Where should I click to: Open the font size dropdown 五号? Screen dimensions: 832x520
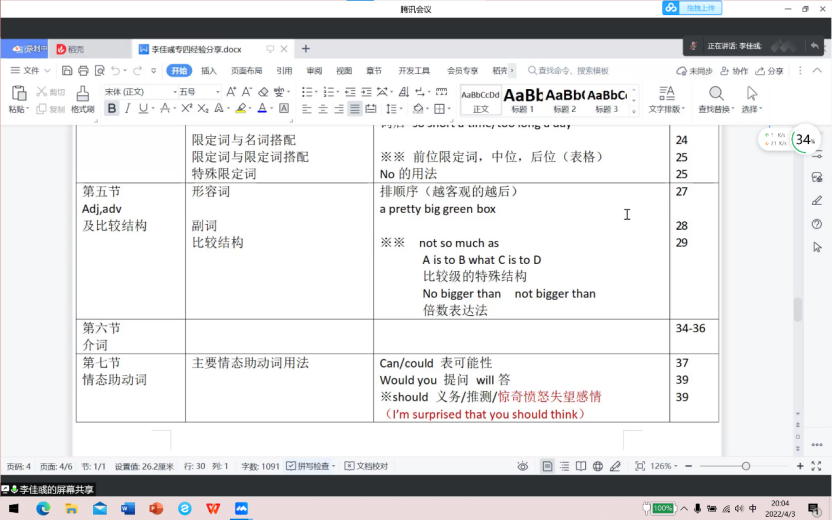(x=195, y=91)
